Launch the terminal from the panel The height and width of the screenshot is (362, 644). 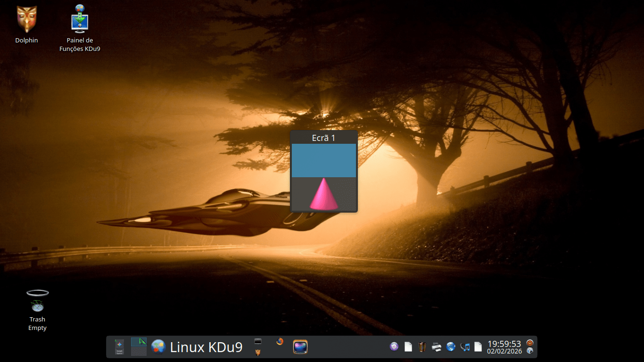(x=257, y=341)
